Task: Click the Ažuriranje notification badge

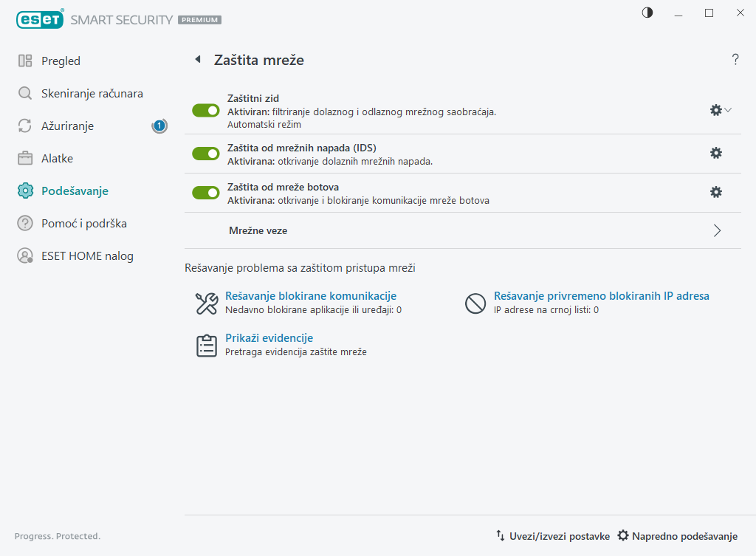Action: [159, 126]
